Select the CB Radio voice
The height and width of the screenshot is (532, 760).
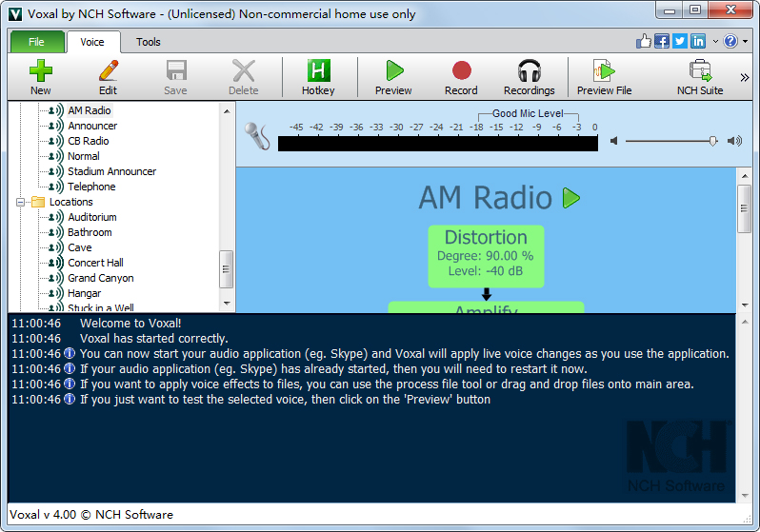tap(89, 141)
